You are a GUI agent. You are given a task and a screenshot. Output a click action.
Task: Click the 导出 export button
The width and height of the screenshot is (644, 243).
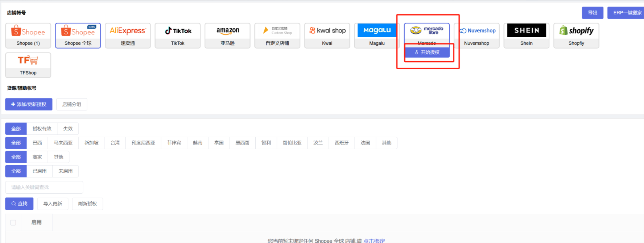pyautogui.click(x=593, y=13)
